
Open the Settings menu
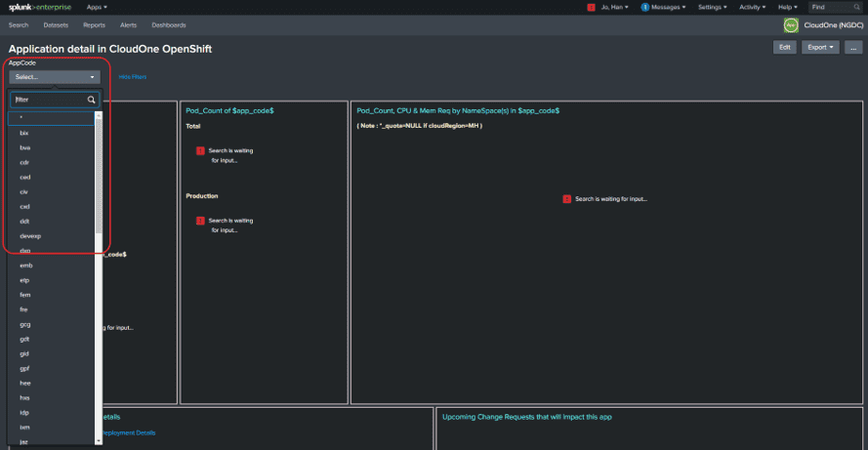713,7
